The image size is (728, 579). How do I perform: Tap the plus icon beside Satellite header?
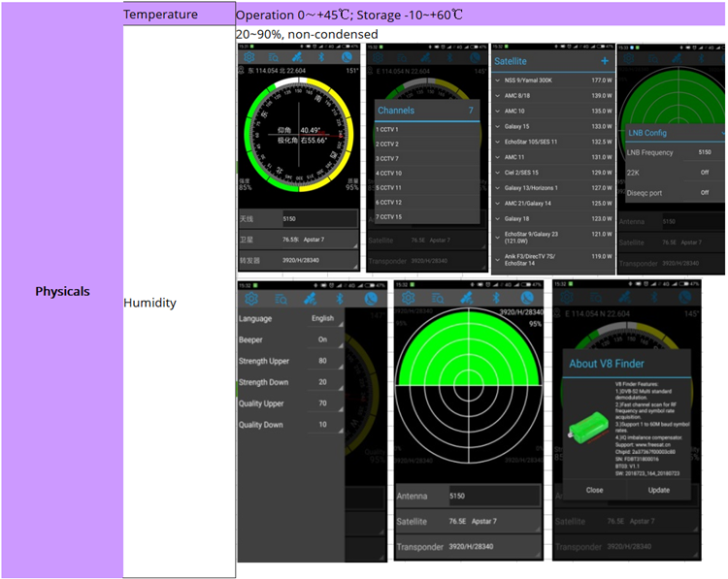click(605, 61)
